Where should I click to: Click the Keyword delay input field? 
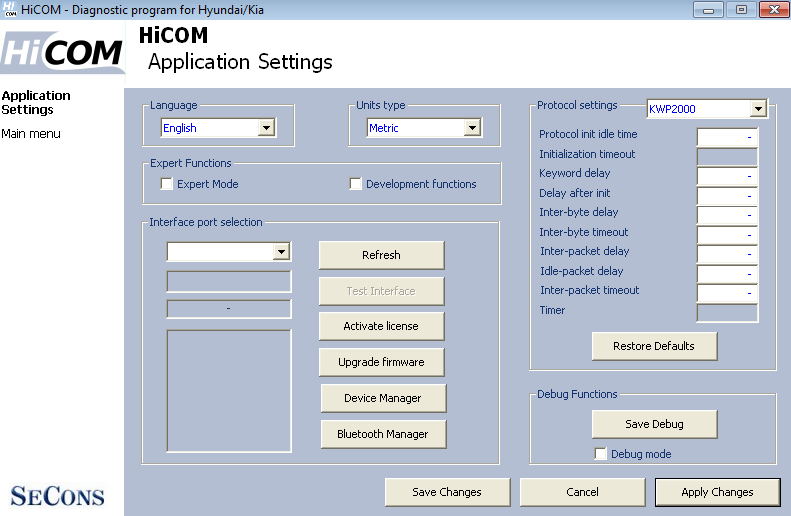[727, 176]
